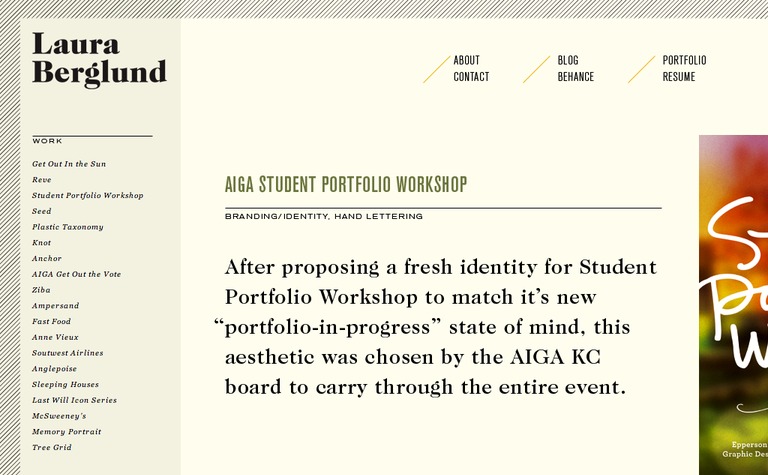View the Resume page
Image resolution: width=768 pixels, height=475 pixels.
point(679,76)
